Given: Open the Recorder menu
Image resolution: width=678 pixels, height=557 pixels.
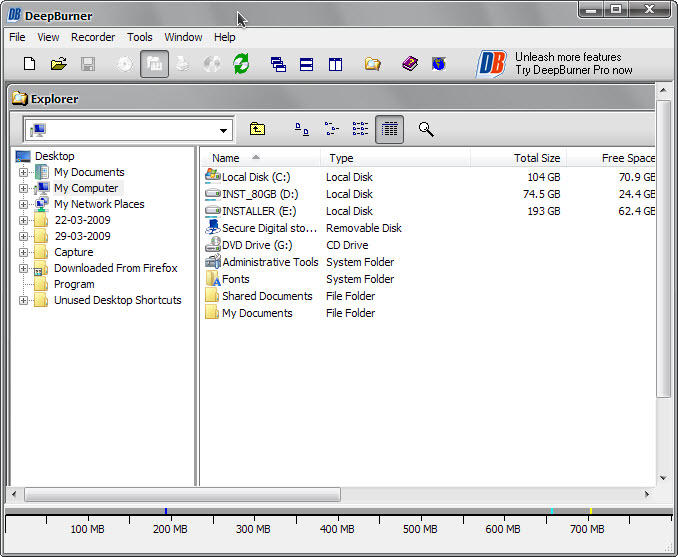Looking at the screenshot, I should coord(93,37).
